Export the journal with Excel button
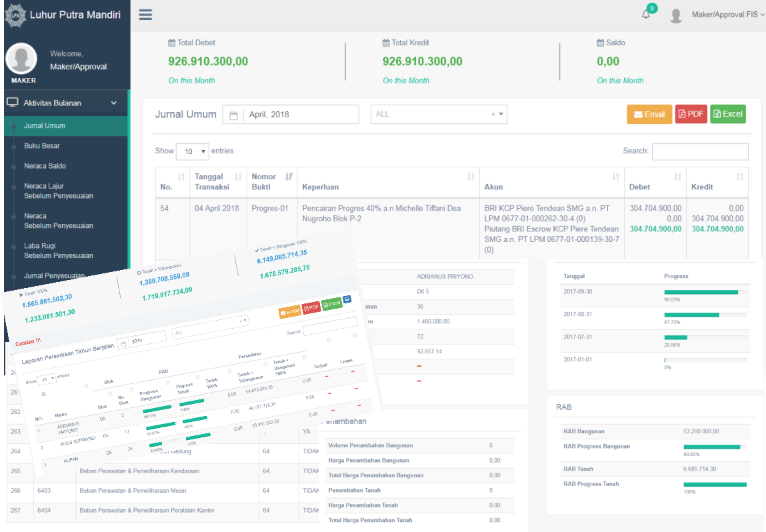 tap(727, 114)
